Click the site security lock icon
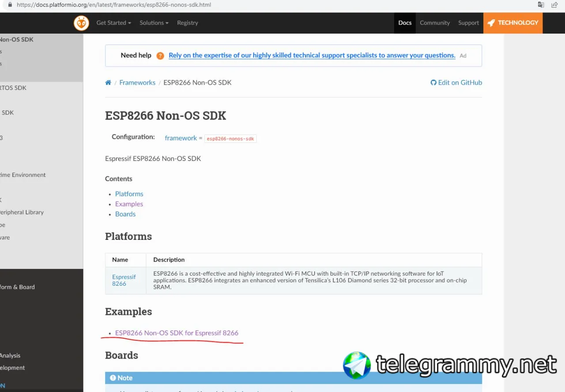 pyautogui.click(x=10, y=5)
